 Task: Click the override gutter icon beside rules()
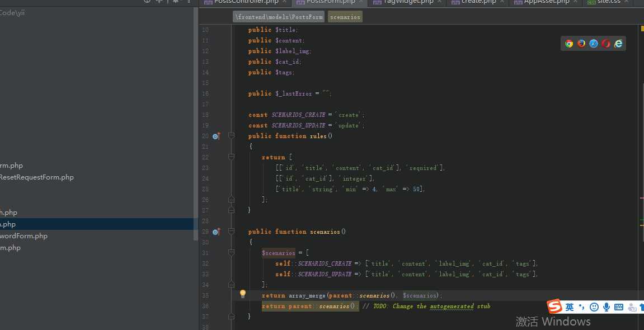216,136
